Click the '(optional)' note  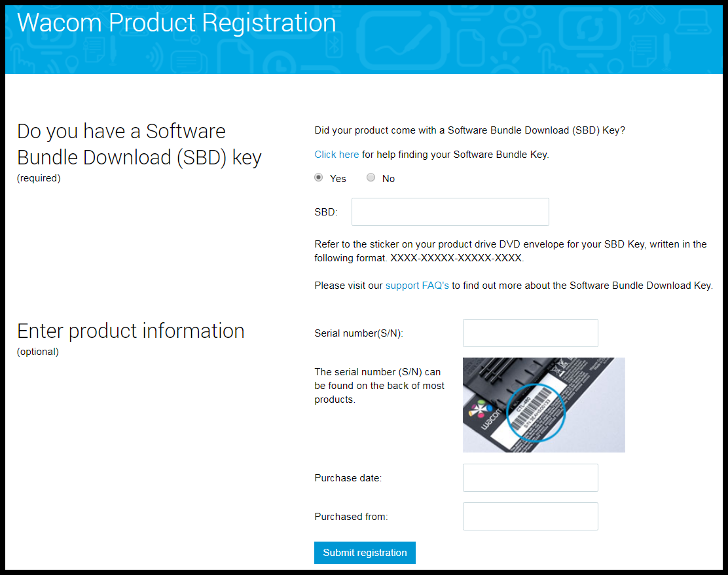coord(37,352)
